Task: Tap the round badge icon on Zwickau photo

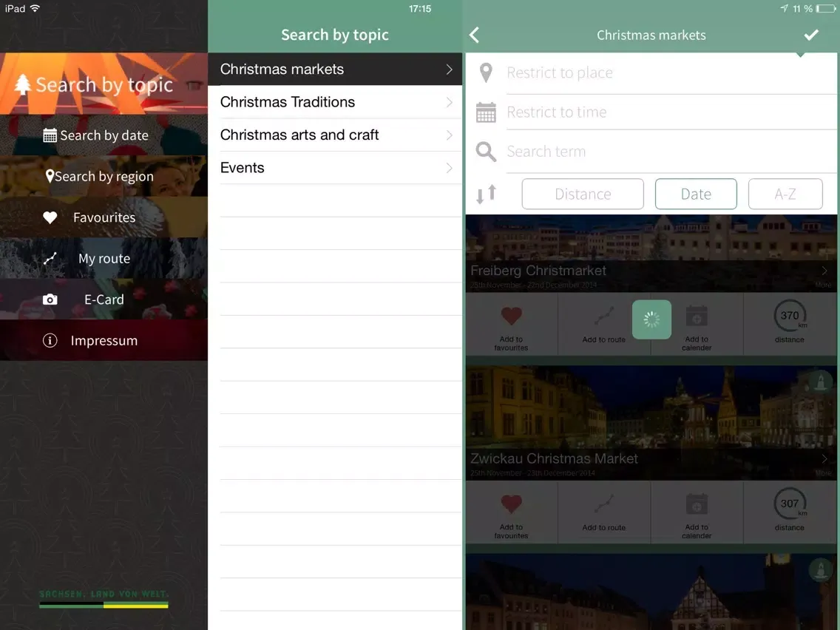Action: pyautogui.click(x=820, y=382)
